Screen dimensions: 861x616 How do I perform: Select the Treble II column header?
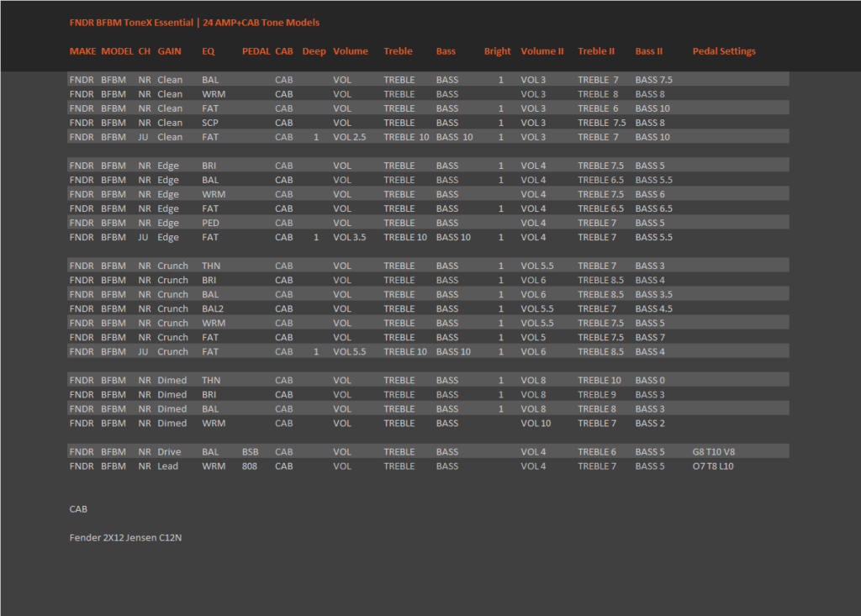point(596,51)
